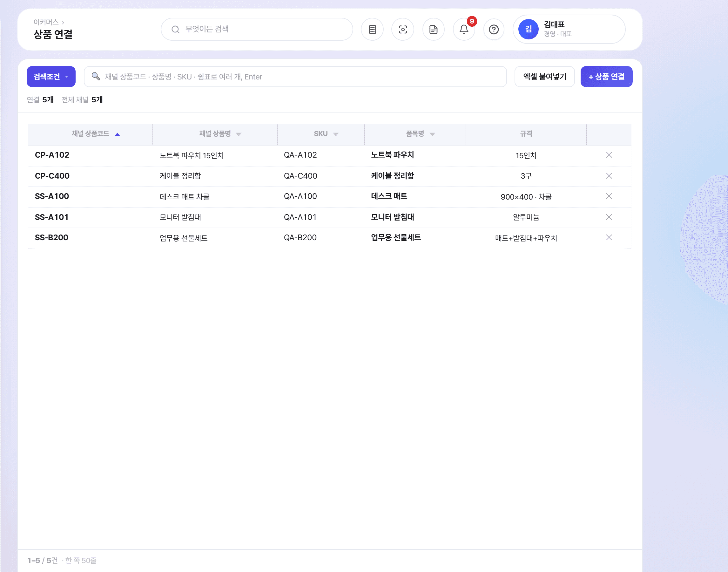This screenshot has width=728, height=572.
Task: Click the + 상품 연결 button
Action: coord(606,77)
